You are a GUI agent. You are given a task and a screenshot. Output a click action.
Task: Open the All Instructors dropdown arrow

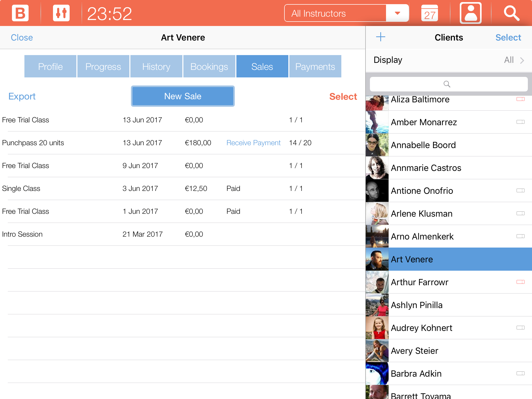click(397, 13)
